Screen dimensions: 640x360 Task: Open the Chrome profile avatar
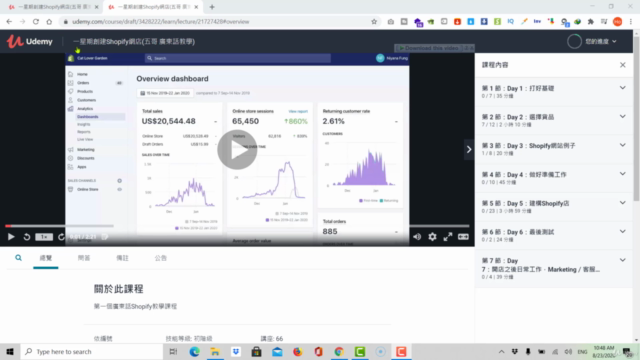tap(618, 22)
